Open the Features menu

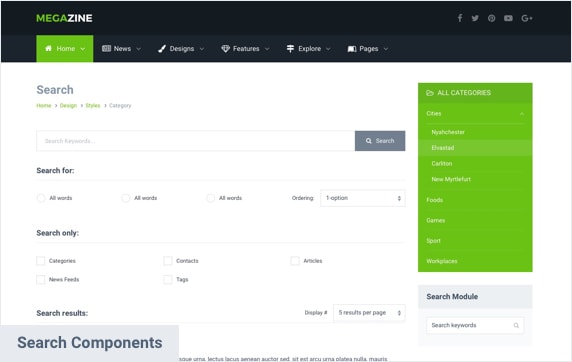pyautogui.click(x=245, y=49)
